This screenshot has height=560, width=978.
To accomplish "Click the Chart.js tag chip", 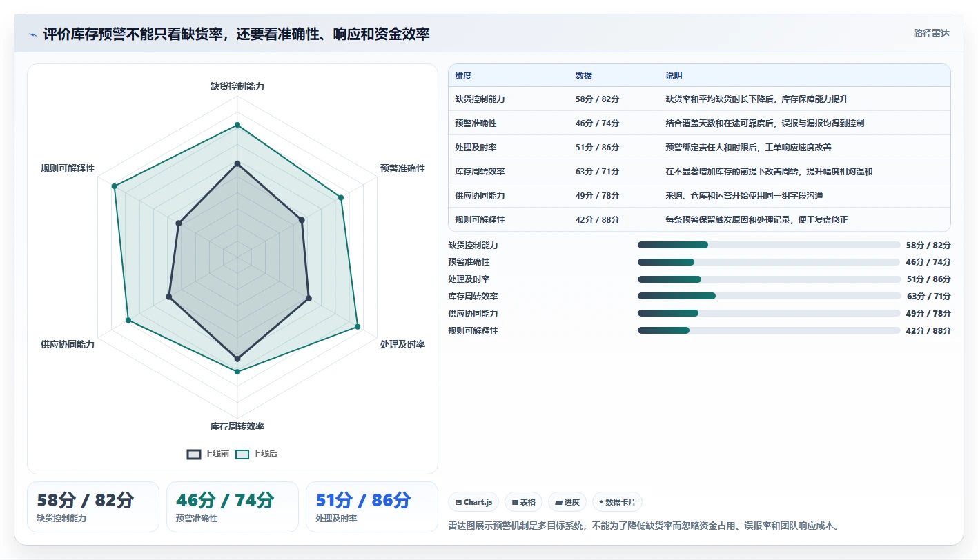I will (x=474, y=502).
